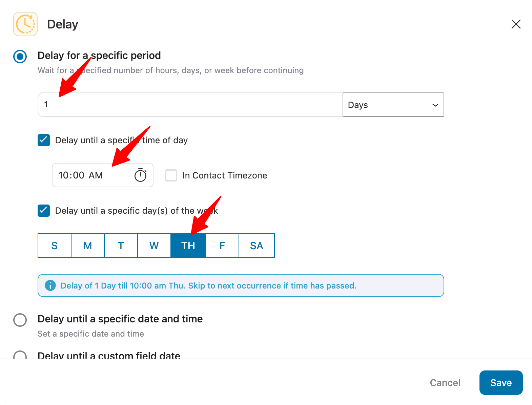Toggle Monday in the weekday selector
The image size is (532, 405).
[x=87, y=246]
